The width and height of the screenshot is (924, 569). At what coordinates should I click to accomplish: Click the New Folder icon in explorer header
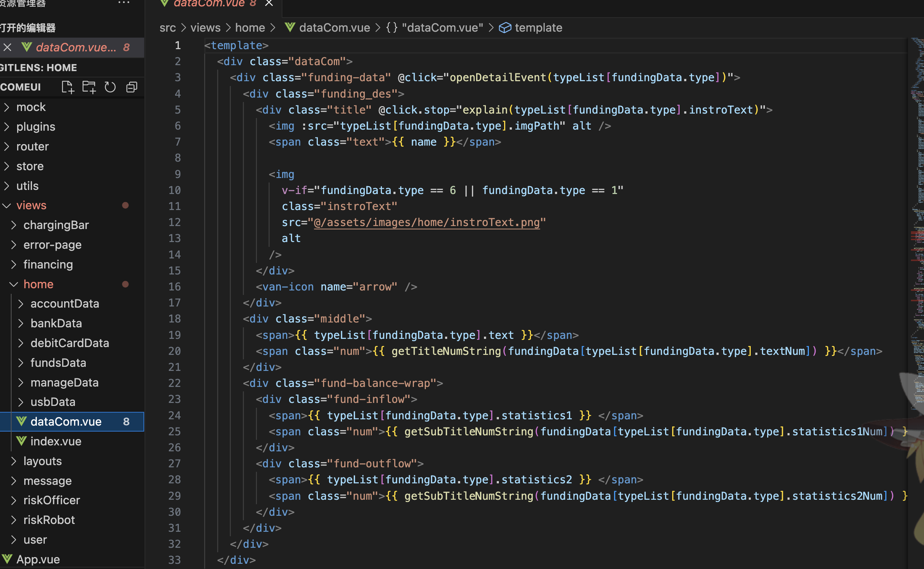click(x=89, y=87)
